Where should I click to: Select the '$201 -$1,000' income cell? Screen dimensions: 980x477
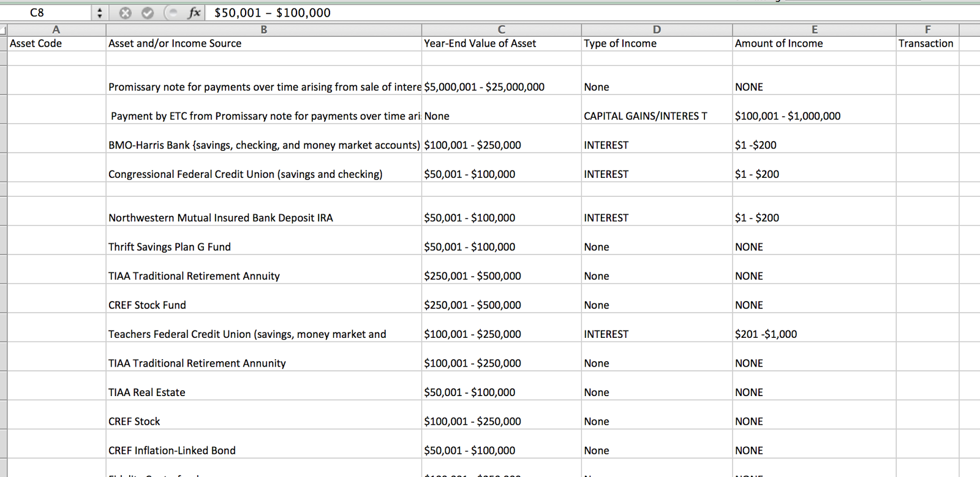[815, 327]
